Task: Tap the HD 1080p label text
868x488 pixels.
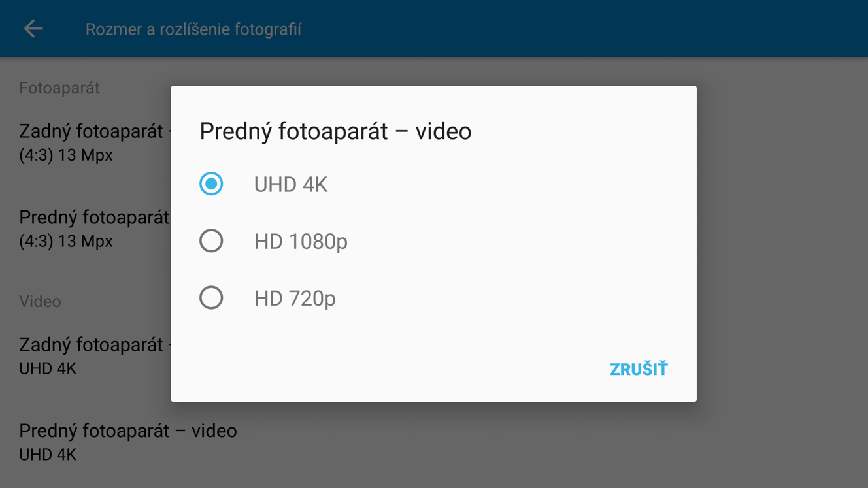Action: (x=301, y=242)
